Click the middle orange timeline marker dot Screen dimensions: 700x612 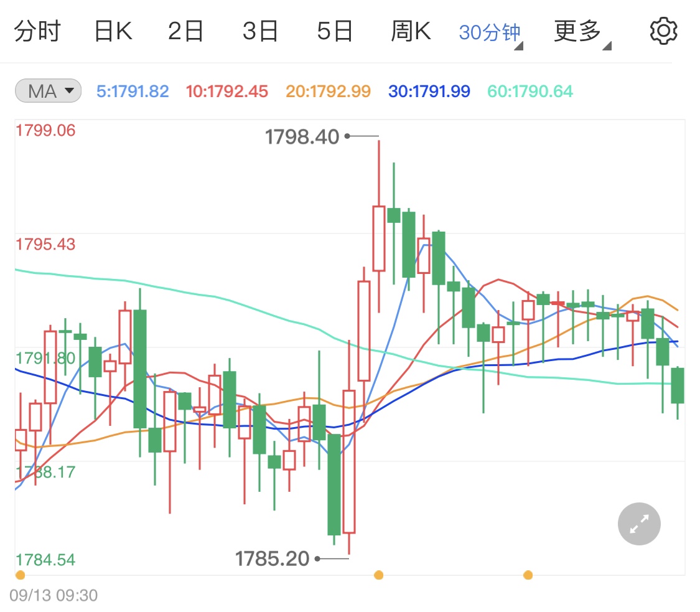coord(378,575)
